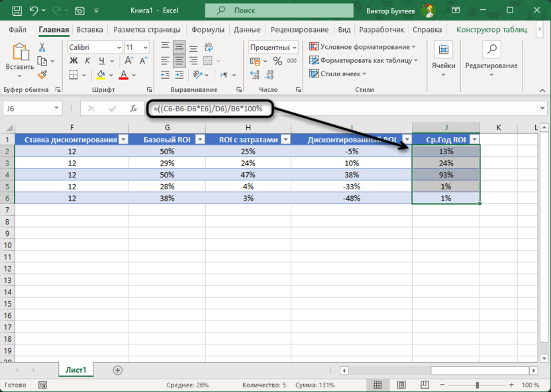Click the camera screenshot icon in quick access
Image resolution: width=551 pixels, height=392 pixels.
[79, 11]
